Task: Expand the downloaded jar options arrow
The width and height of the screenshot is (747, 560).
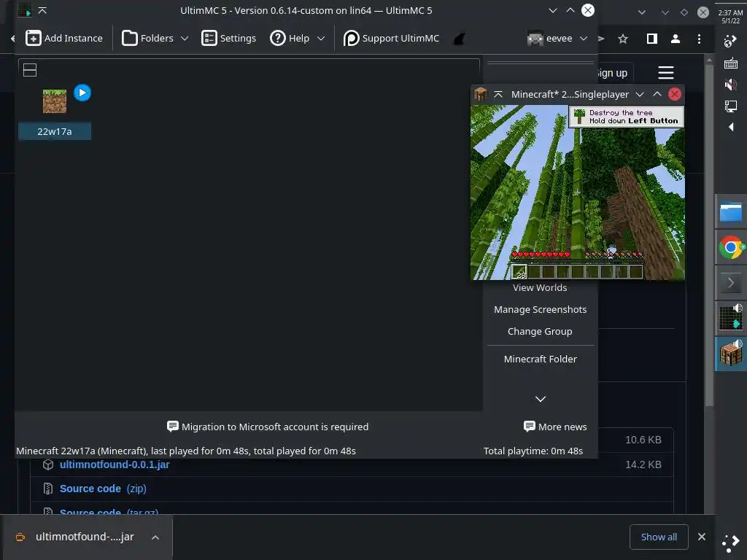Action: [155, 537]
